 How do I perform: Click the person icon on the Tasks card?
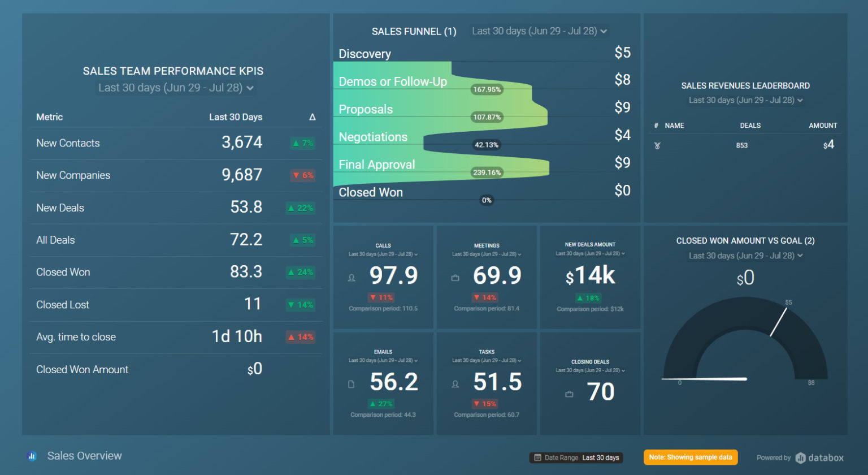tap(455, 383)
